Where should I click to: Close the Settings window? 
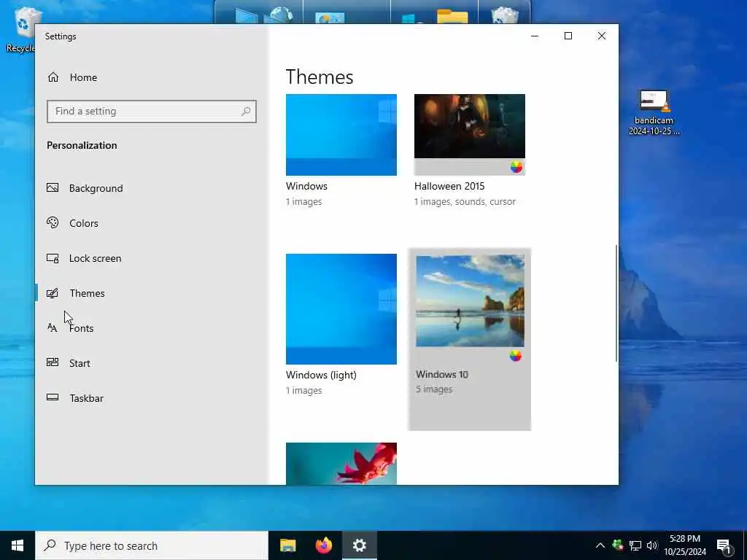tap(602, 36)
